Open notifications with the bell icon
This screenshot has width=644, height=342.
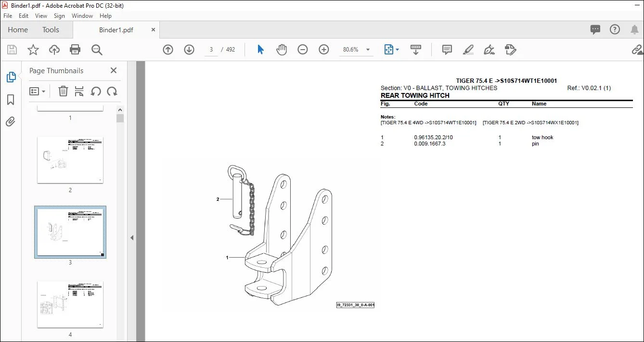634,29
